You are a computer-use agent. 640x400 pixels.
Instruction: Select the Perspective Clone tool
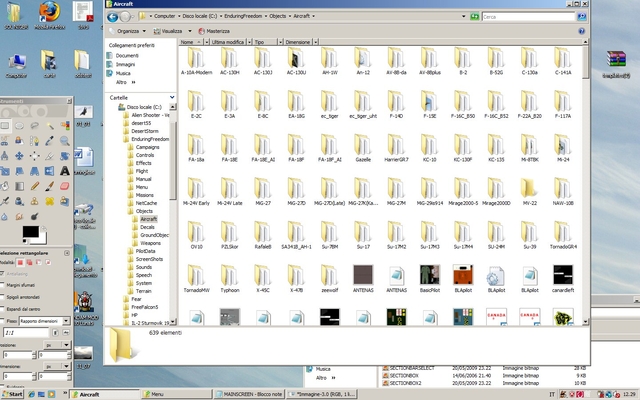[65, 201]
